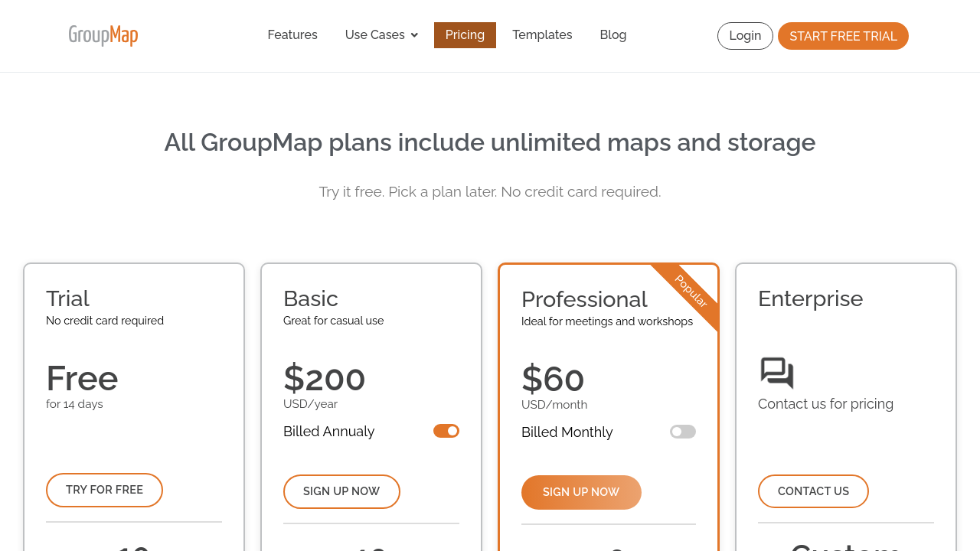
Task: Click the Professional plan title
Action: pos(584,299)
